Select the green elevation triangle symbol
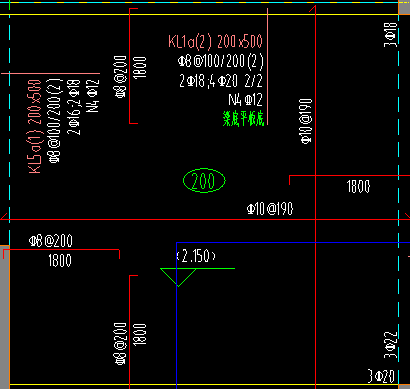410x389 pixels. click(178, 277)
